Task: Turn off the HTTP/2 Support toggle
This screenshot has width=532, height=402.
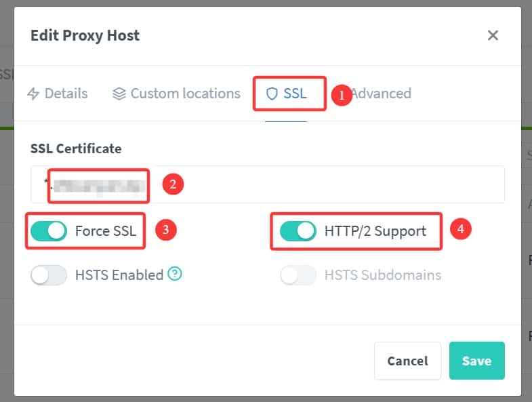Action: (x=298, y=231)
